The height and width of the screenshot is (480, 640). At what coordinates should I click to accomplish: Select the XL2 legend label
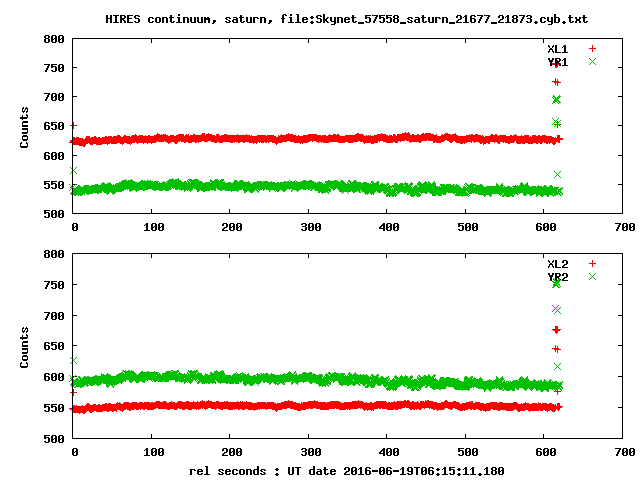(x=558, y=264)
